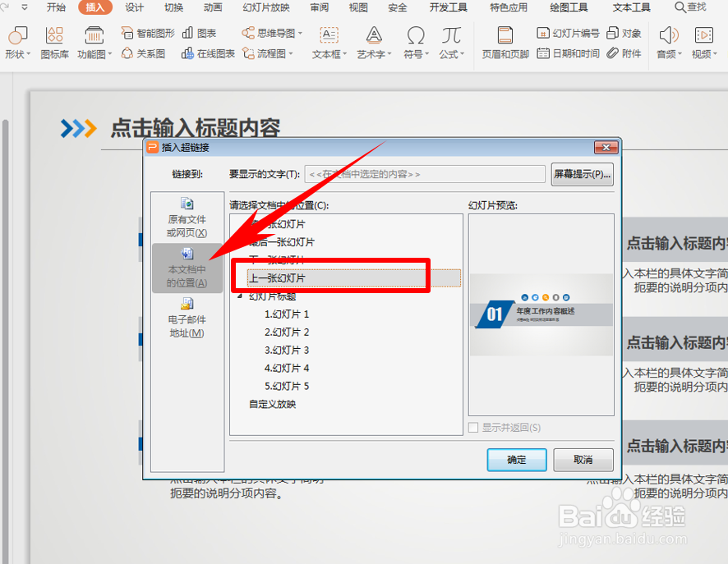728x564 pixels.
Task: Open the Function Chart (功能图) gallery
Action: pos(94,43)
